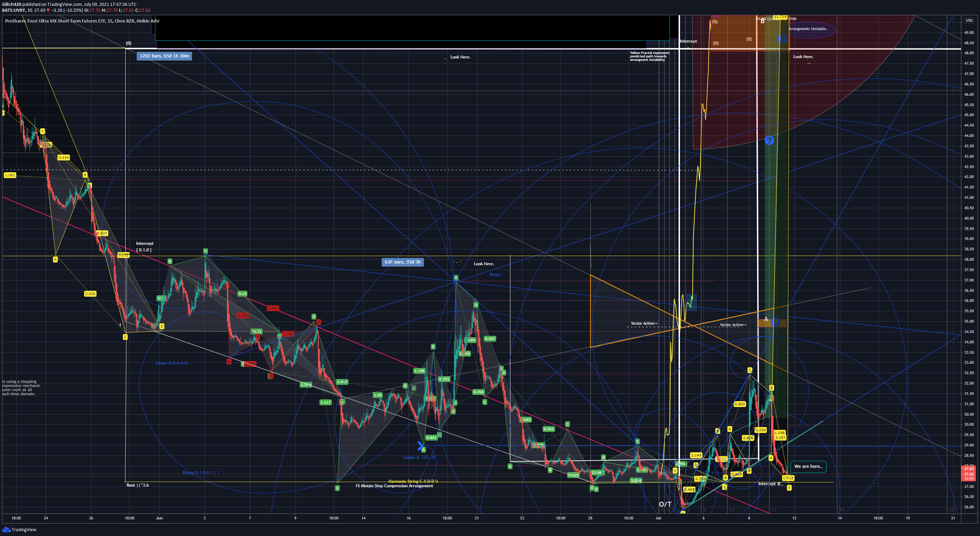Click the yellow 0.634 ratio label
The width and height of the screenshot is (980, 536).
64,157
